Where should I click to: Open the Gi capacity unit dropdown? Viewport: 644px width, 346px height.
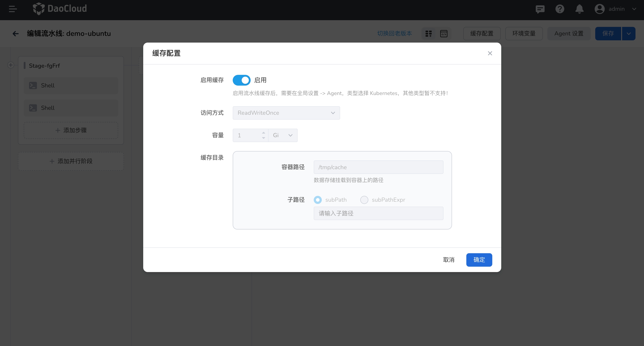[x=283, y=135]
